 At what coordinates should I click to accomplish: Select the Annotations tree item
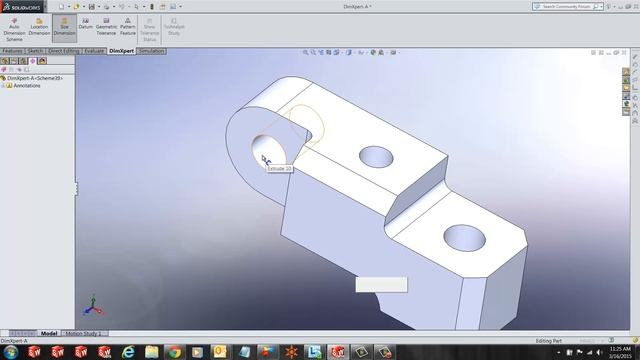click(x=27, y=86)
